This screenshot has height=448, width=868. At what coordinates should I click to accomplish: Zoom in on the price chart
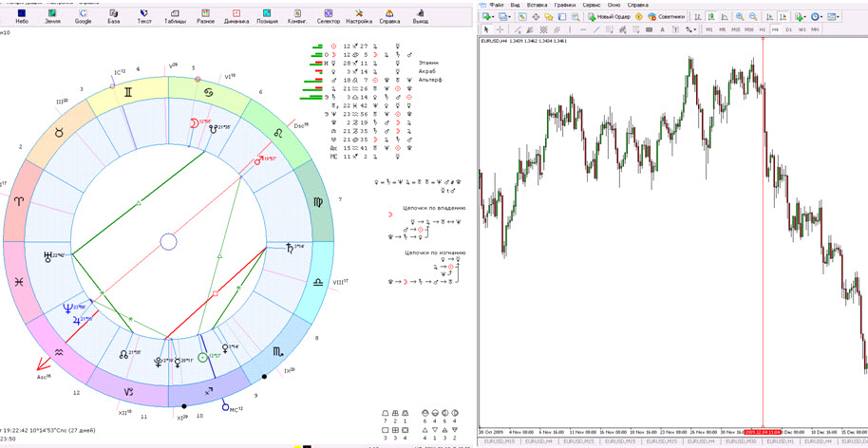739,16
